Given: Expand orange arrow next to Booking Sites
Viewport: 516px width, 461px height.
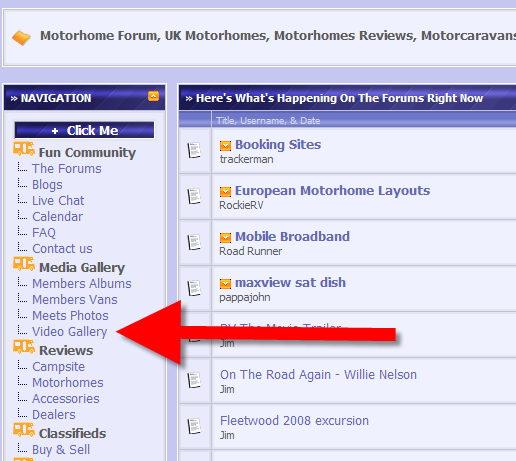Looking at the screenshot, I should pos(225,146).
